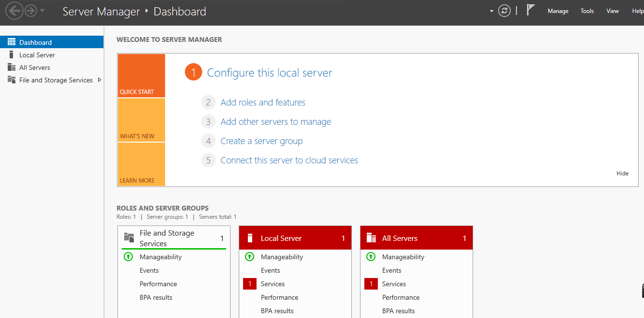This screenshot has height=318, width=644.
Task: Open the dropdown left of the refresh icon
Action: pos(491,10)
